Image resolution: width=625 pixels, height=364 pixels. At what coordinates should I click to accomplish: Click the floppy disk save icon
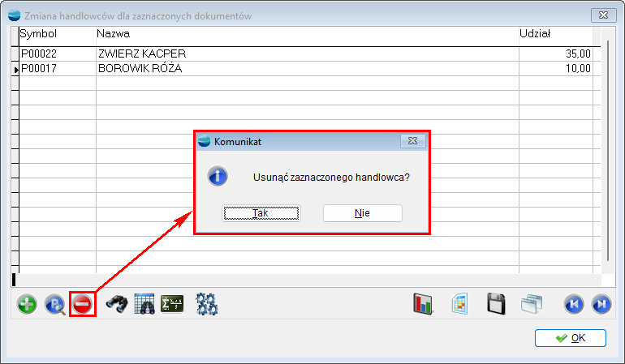tap(496, 305)
